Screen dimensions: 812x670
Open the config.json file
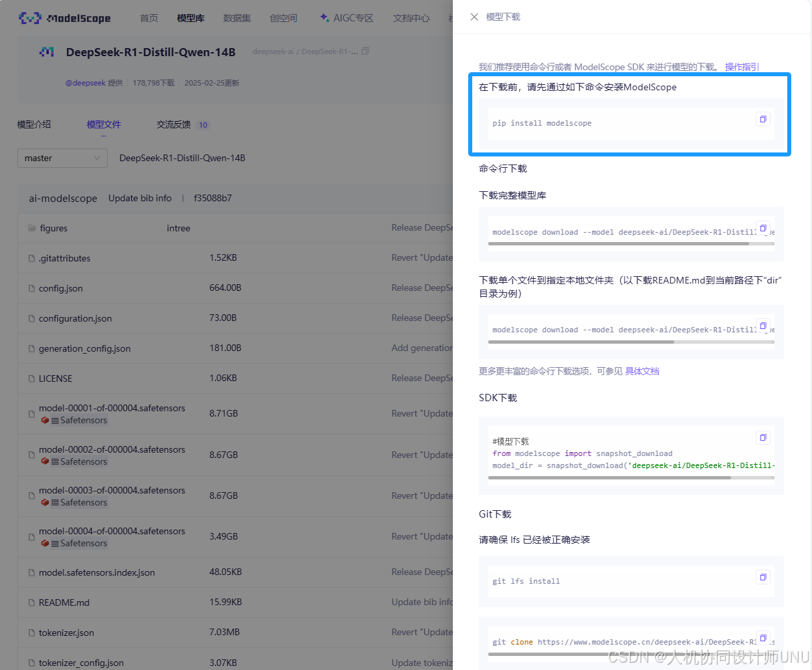point(61,288)
